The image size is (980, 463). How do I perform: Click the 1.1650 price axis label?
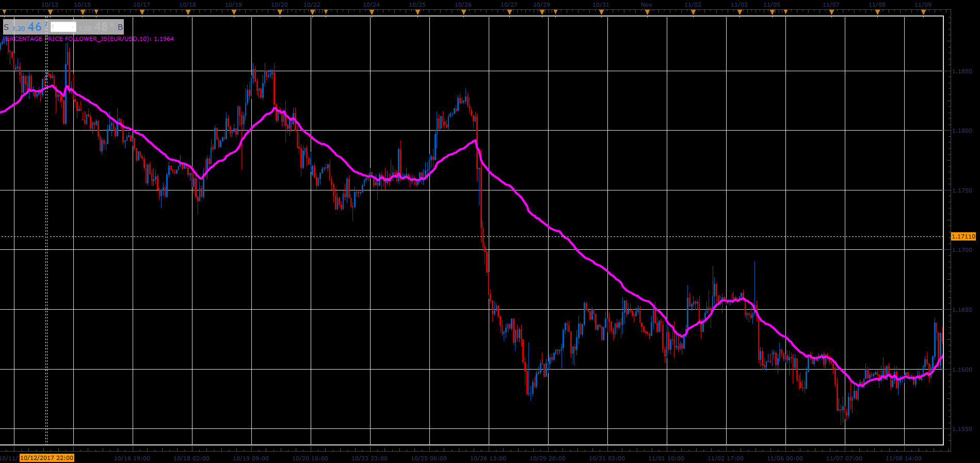pos(962,310)
